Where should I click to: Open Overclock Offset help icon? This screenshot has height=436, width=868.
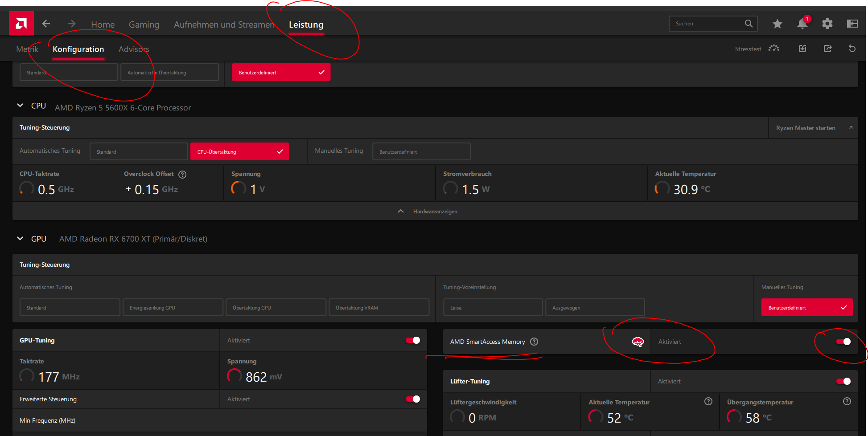tap(182, 175)
